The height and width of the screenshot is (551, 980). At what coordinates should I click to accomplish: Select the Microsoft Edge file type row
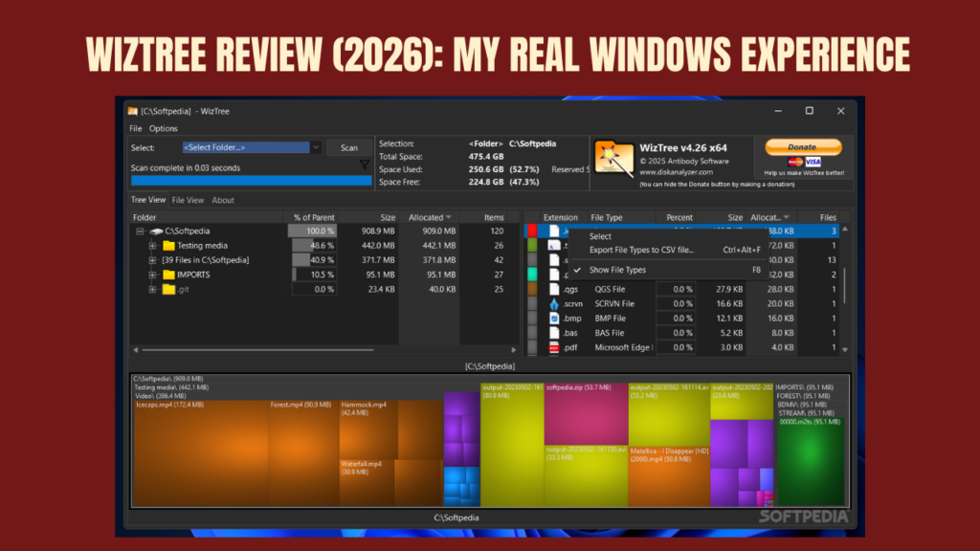coord(623,347)
